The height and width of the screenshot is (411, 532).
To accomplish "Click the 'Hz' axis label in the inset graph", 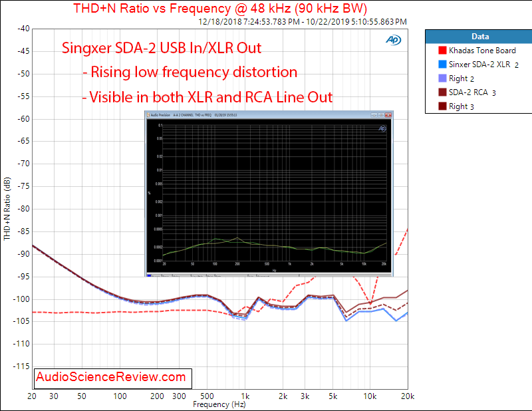I will [274, 271].
